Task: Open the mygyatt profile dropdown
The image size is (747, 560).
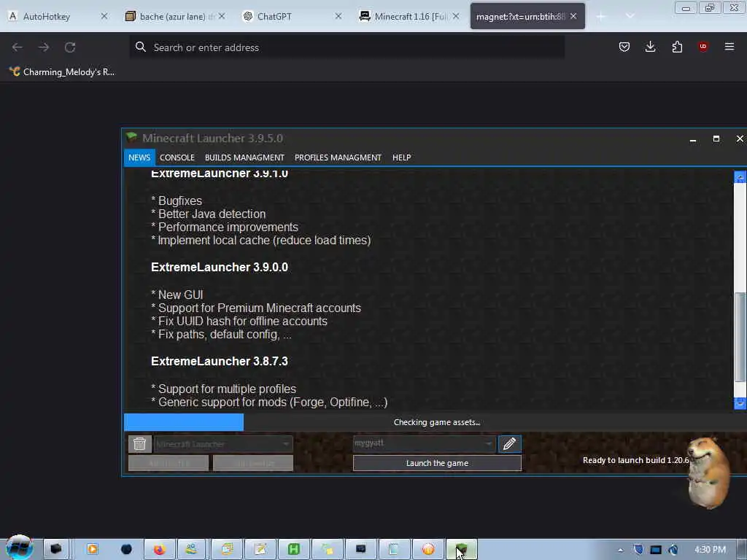Action: click(x=424, y=443)
